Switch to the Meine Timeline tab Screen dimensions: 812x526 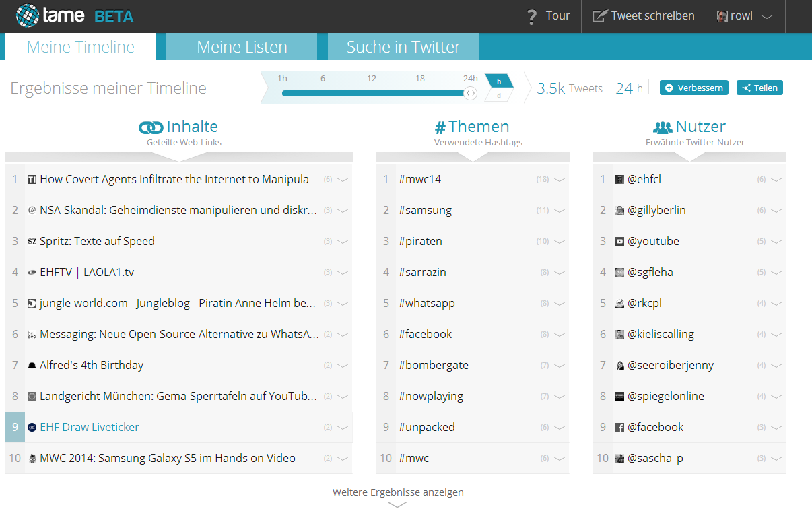point(80,47)
